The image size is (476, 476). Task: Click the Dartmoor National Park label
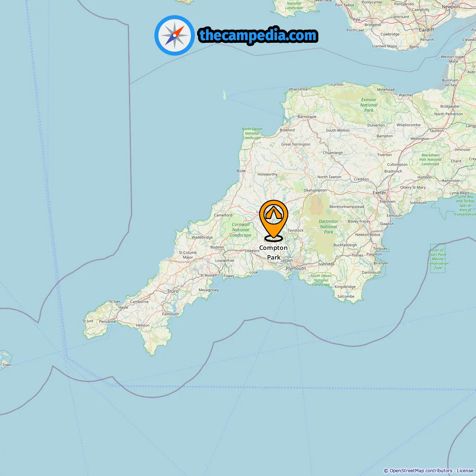(x=328, y=226)
